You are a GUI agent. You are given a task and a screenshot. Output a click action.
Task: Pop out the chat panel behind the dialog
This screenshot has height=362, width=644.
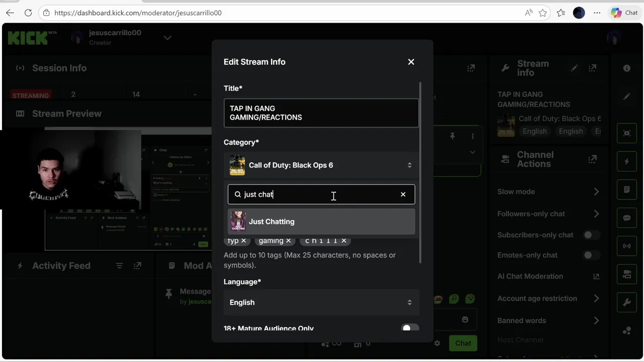tap(471, 68)
